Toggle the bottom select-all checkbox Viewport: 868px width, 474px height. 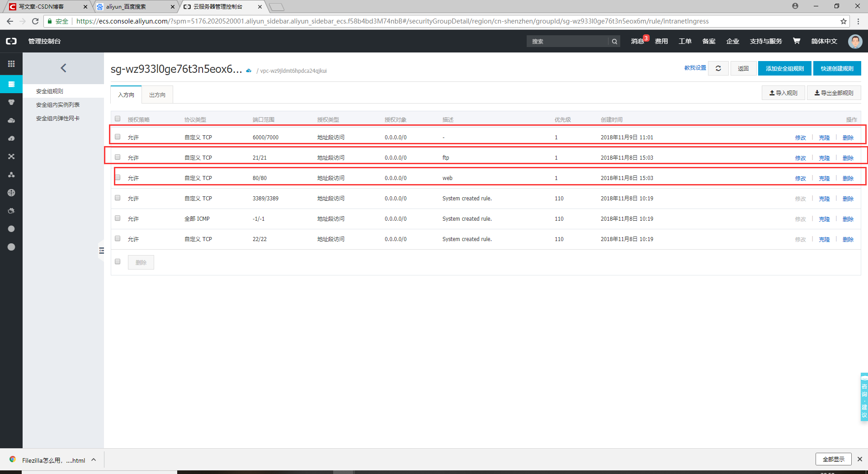click(118, 261)
